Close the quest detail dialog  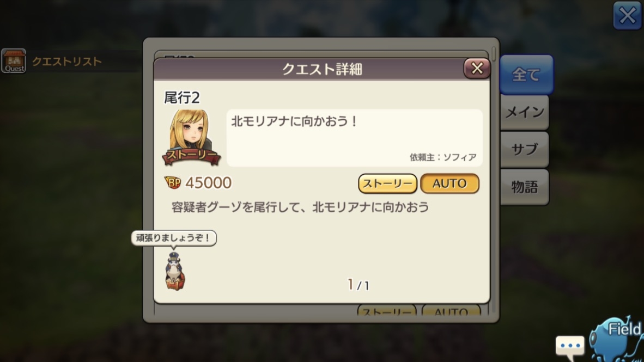(x=477, y=68)
